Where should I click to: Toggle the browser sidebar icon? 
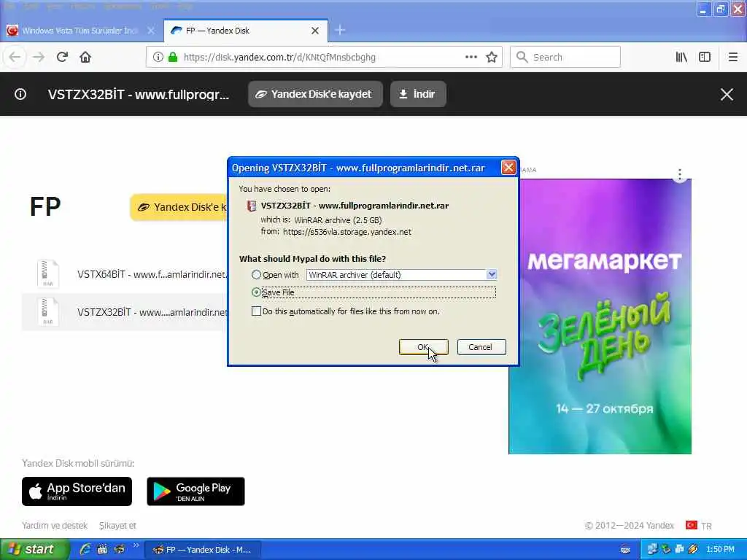point(705,57)
